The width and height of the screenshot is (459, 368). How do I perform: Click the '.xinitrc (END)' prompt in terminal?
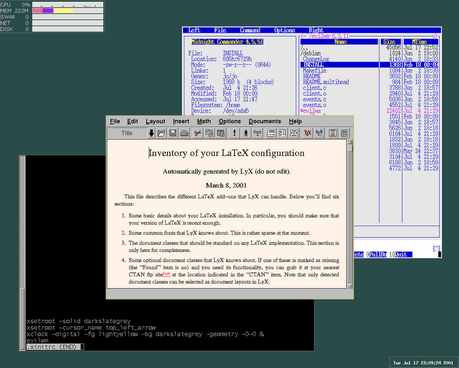(53, 347)
